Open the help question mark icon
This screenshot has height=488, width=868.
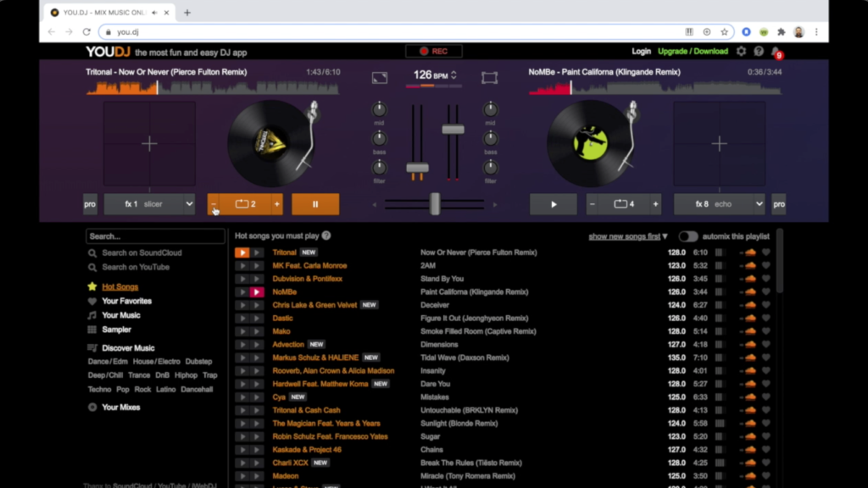(759, 52)
